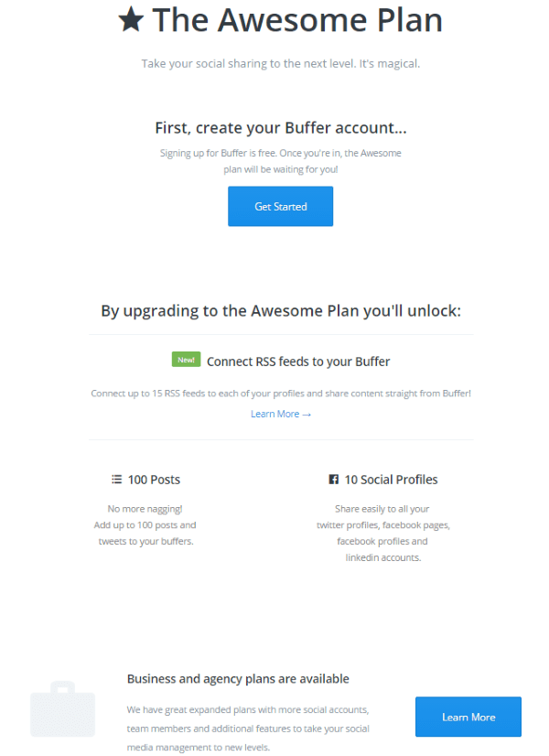
Task: Click the Connect RSS feeds to your Buffer heading
Action: tap(298, 362)
